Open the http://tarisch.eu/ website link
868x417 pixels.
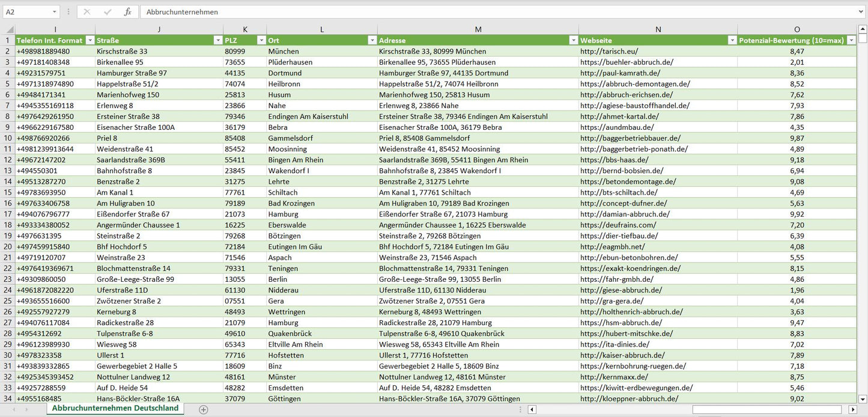pos(609,52)
